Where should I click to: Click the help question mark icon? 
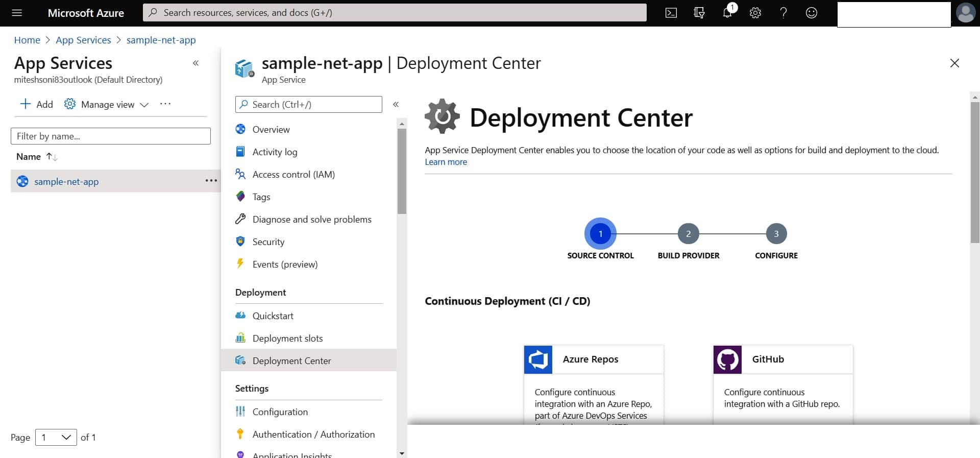(x=783, y=13)
